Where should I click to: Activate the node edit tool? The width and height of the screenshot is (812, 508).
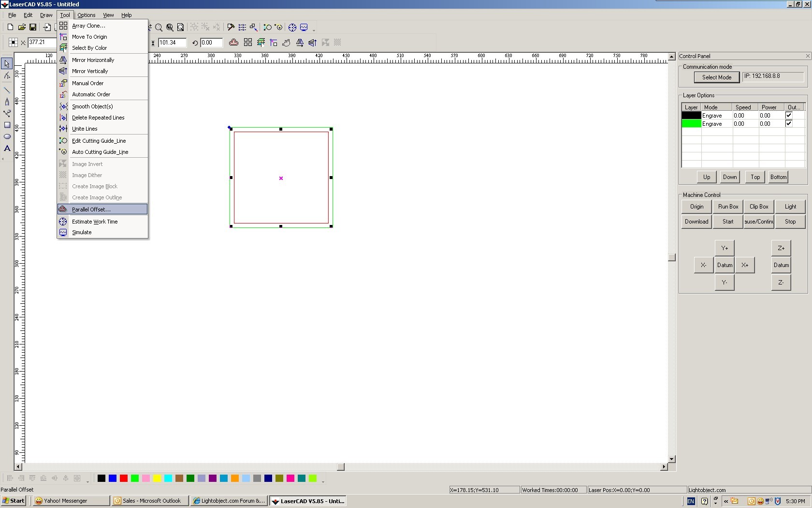(x=7, y=76)
